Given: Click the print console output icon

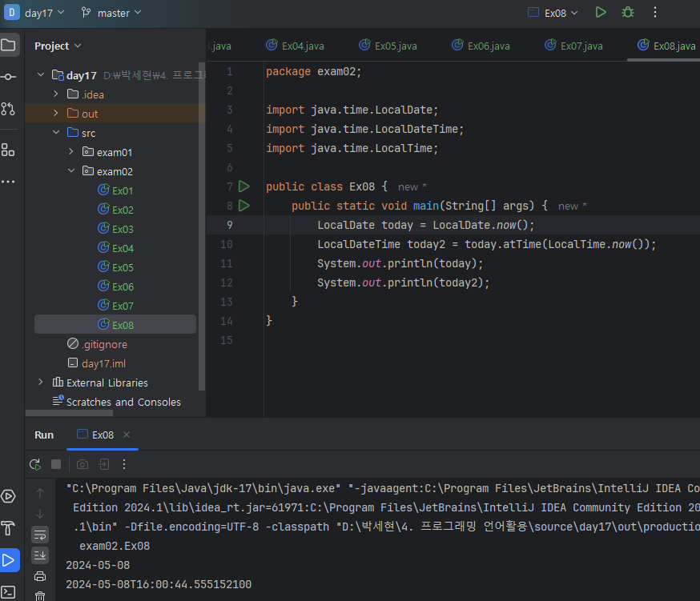Looking at the screenshot, I should [40, 576].
